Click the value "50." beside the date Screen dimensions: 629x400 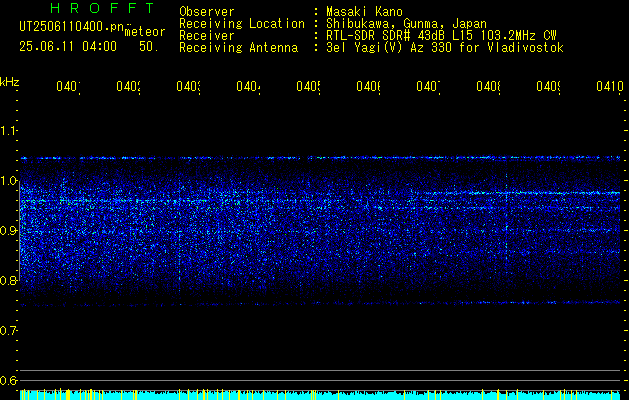149,47
